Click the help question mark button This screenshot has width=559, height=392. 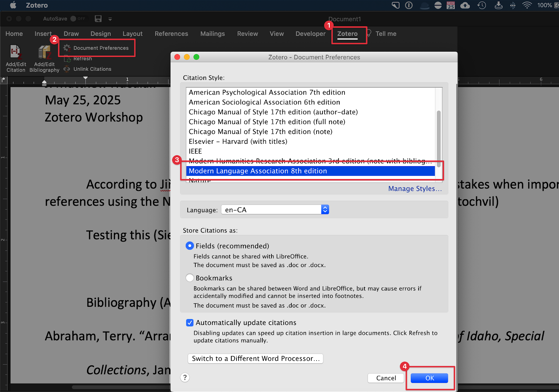point(185,377)
